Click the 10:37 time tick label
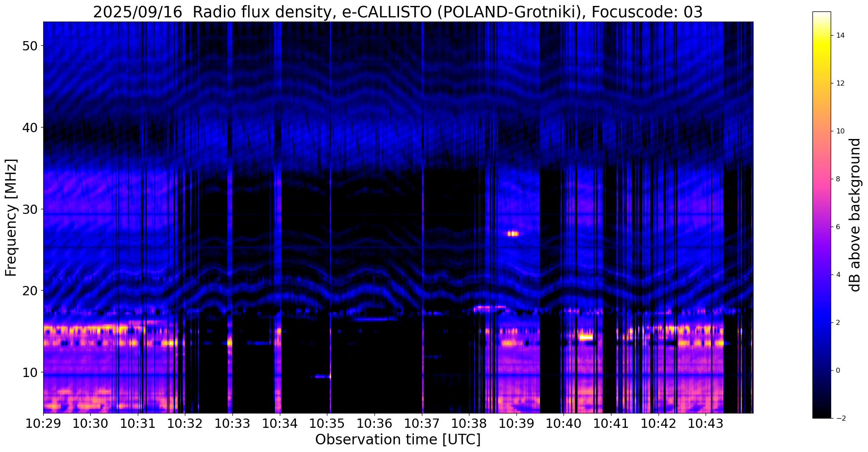868x452 pixels. click(x=422, y=423)
